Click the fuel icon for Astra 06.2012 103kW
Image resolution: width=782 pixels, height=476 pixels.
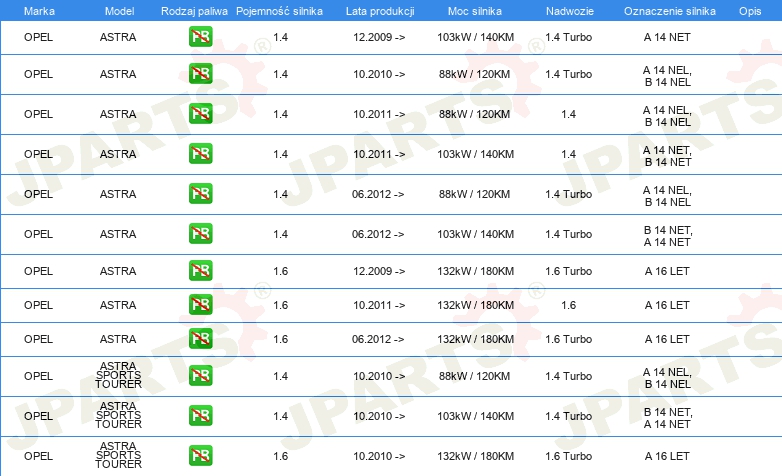click(200, 234)
